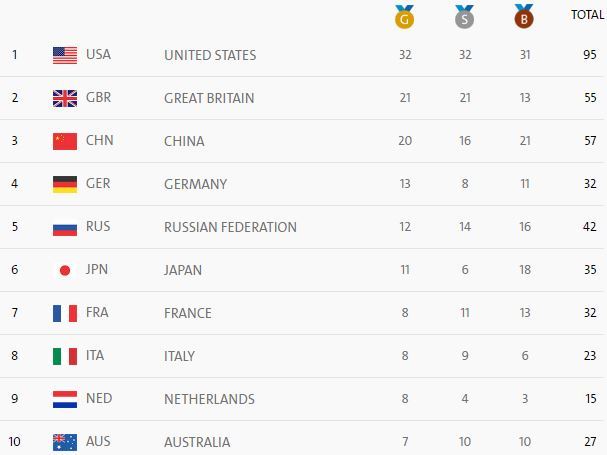This screenshot has width=607, height=455.
Task: Open the UNITED STATES country name
Action: 210,55
